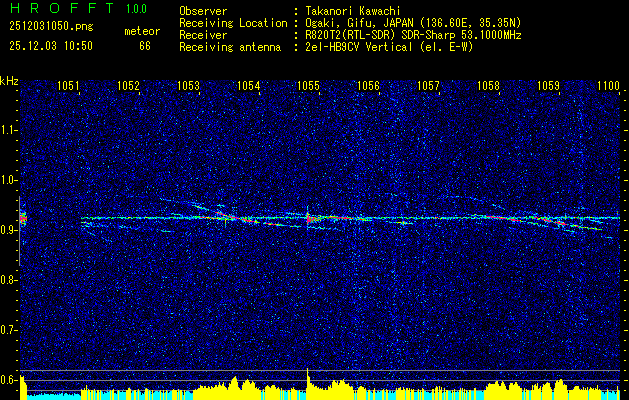Viewport: 629px width, 400px height.
Task: Click the Receiving antenna label
Action: [x=230, y=47]
